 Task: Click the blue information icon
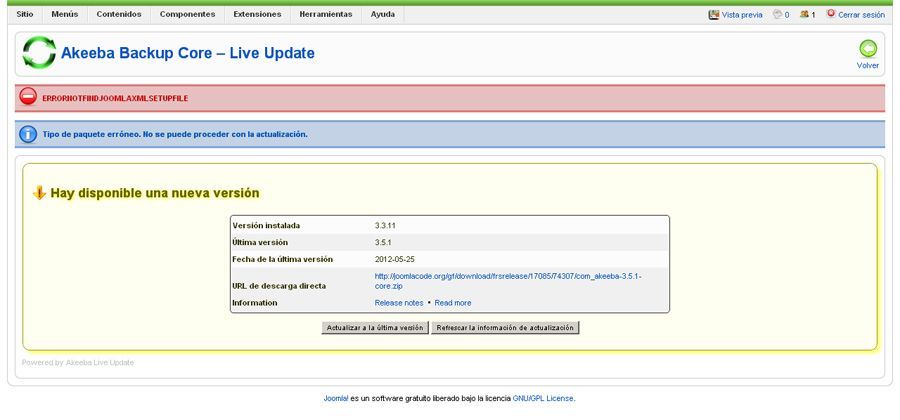coord(28,134)
